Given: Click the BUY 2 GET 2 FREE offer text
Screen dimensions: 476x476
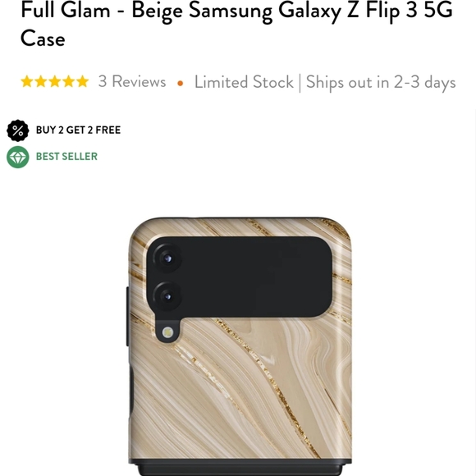Looking at the screenshot, I should point(78,130).
